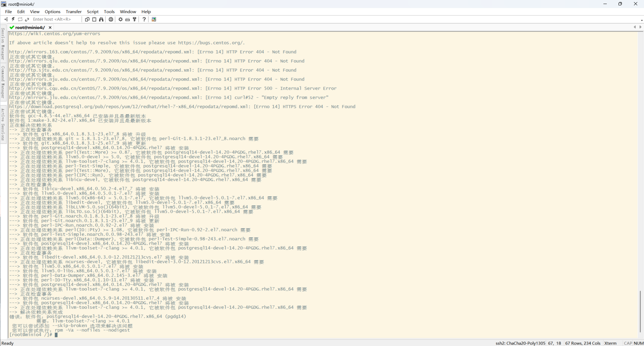The width and height of the screenshot is (644, 346).
Task: Click the Ready status text
Action: pyautogui.click(x=8, y=343)
